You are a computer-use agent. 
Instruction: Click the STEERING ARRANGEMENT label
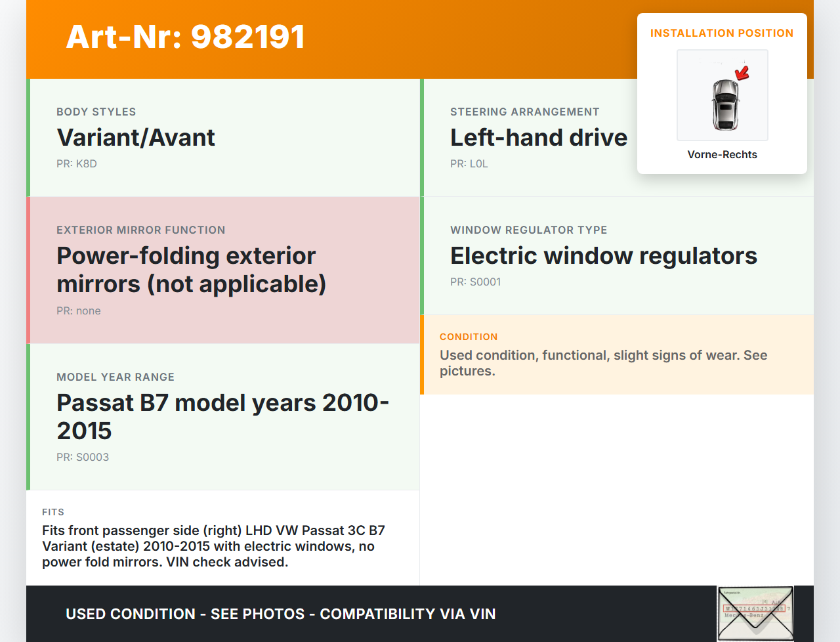point(525,112)
